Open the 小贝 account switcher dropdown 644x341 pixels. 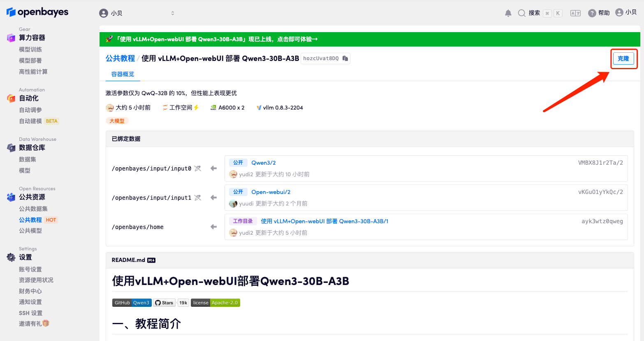tap(137, 13)
